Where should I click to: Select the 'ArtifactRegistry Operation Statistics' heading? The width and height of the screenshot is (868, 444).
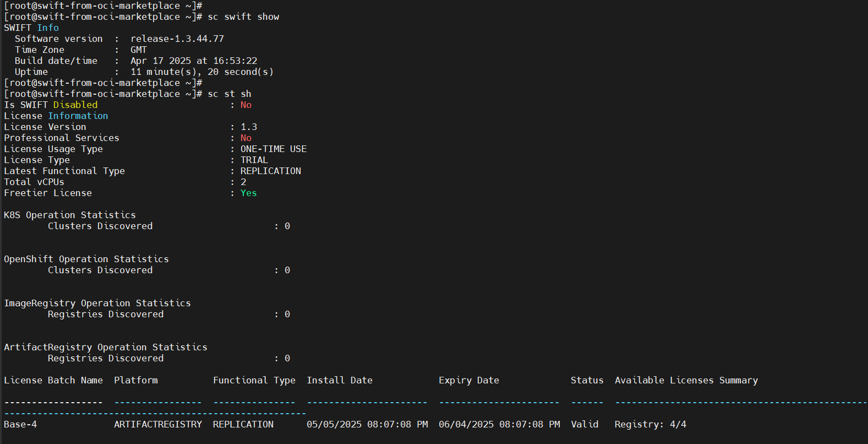[x=106, y=347]
